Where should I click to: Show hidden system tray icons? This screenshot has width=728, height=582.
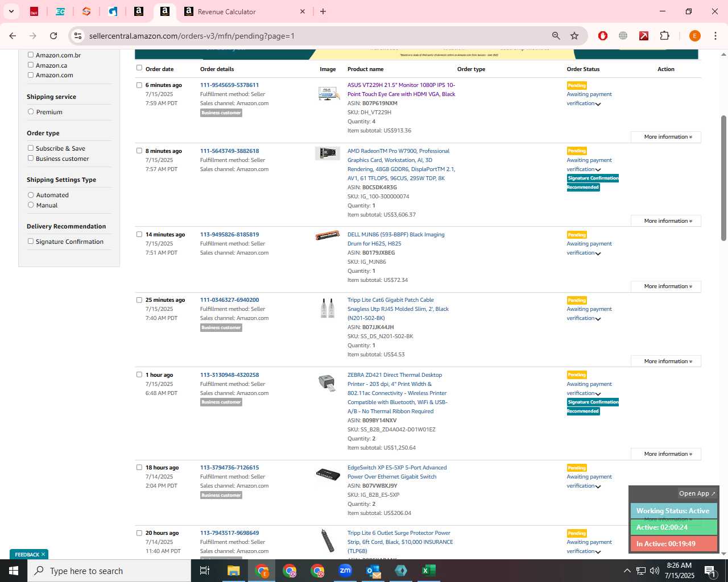627,571
